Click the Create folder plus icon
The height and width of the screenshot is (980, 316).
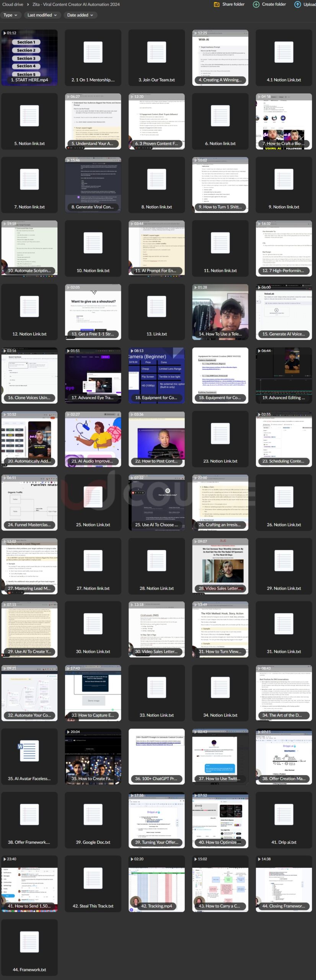(256, 5)
